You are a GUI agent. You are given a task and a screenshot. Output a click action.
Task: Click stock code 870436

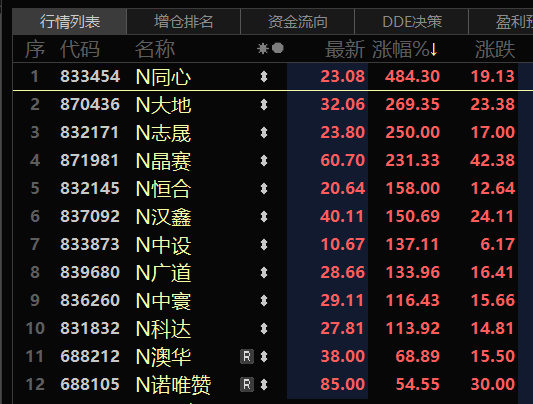coord(90,104)
